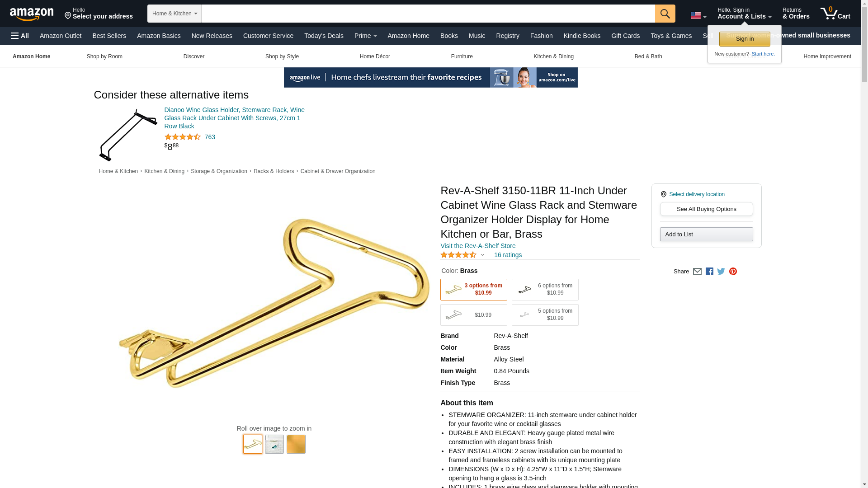Share product on Pinterest icon
The height and width of the screenshot is (488, 868).
pyautogui.click(x=733, y=272)
